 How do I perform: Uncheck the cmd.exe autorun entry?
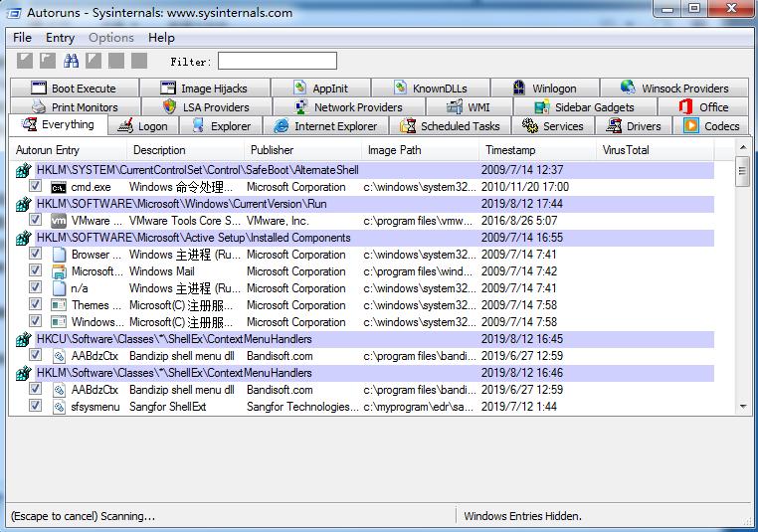click(x=36, y=187)
